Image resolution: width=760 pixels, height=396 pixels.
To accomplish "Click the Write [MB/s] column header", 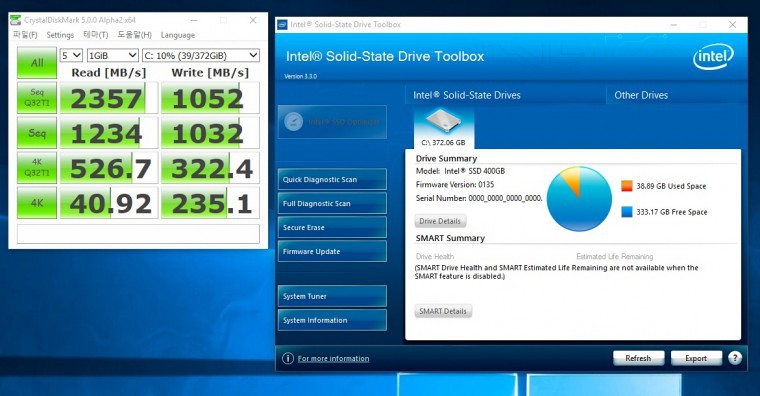I will (x=210, y=73).
